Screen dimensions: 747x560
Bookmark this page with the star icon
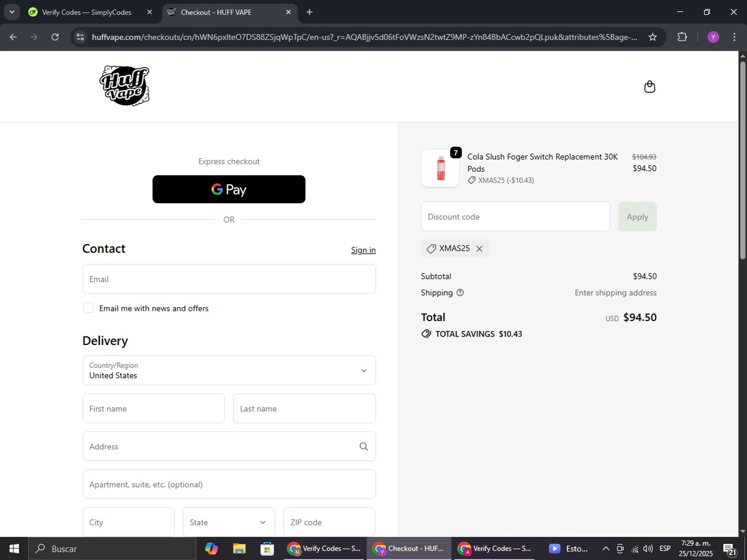click(x=652, y=37)
